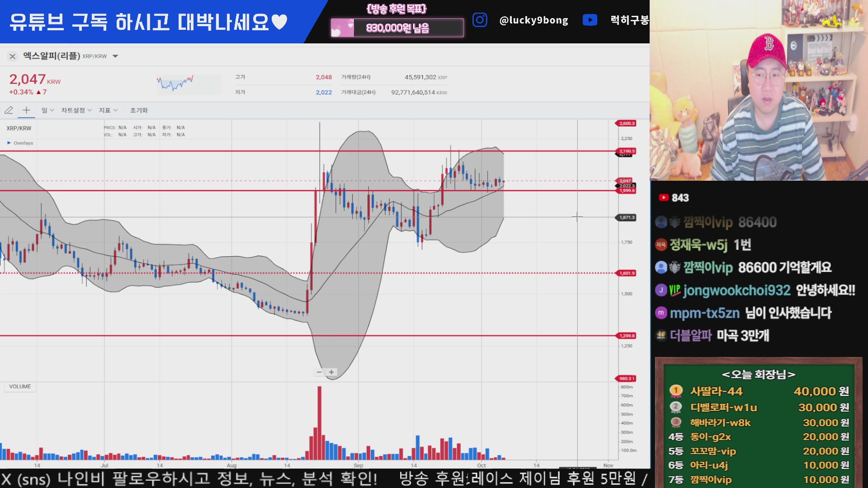Click the 2,047 KRW current price

(35, 80)
